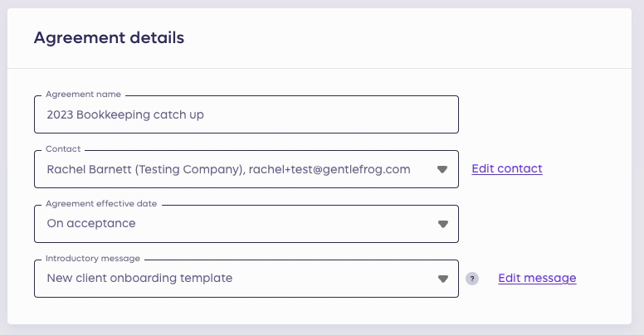Open the Contact dropdown
Viewport: 644px width, 335px height.
point(246,169)
